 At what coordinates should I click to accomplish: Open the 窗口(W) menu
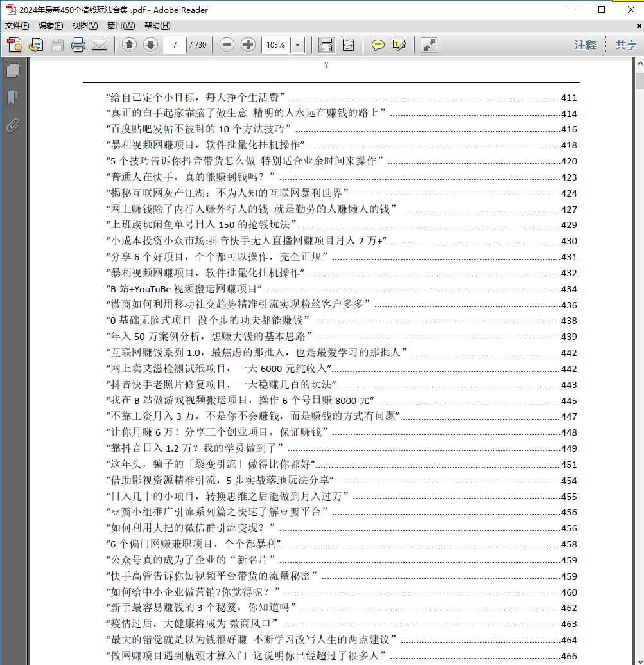tap(121, 26)
